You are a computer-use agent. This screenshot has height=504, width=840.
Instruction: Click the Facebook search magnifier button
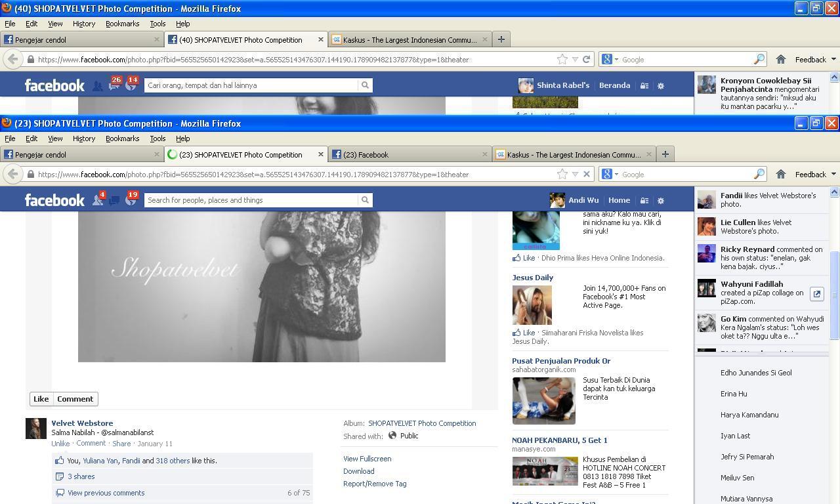(366, 200)
